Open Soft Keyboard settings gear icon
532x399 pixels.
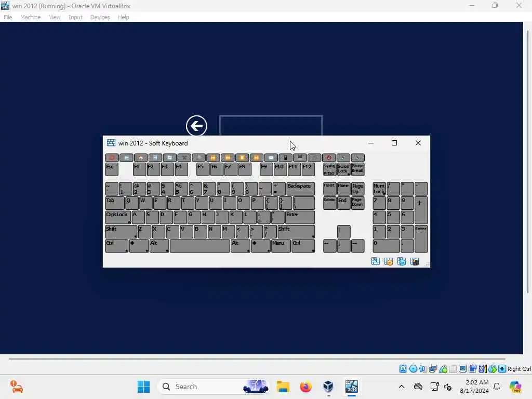coord(389,261)
